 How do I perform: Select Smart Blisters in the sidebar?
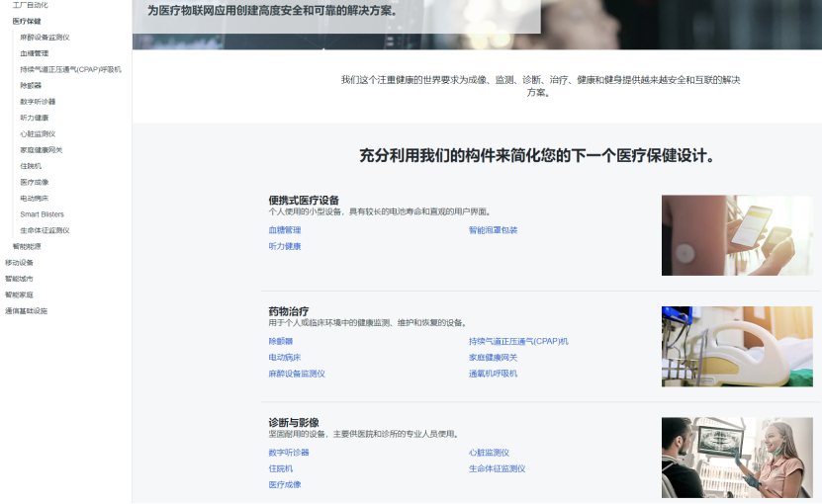coord(42,214)
